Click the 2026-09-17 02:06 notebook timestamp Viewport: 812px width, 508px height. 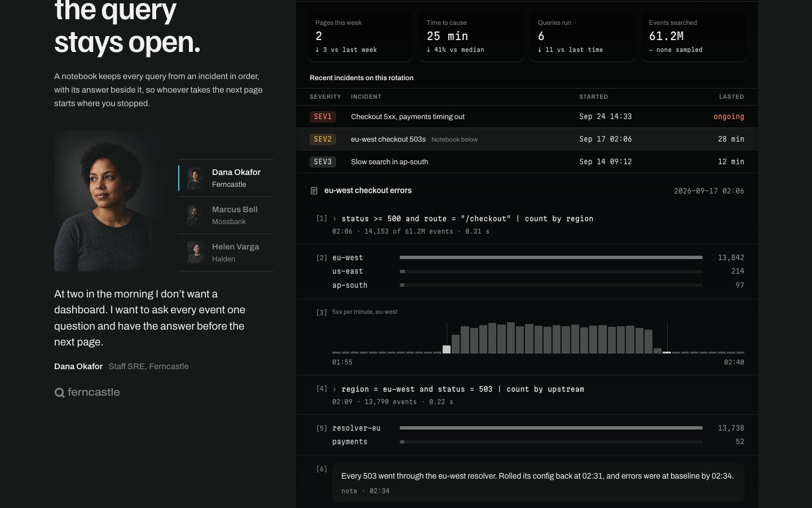[x=709, y=191]
